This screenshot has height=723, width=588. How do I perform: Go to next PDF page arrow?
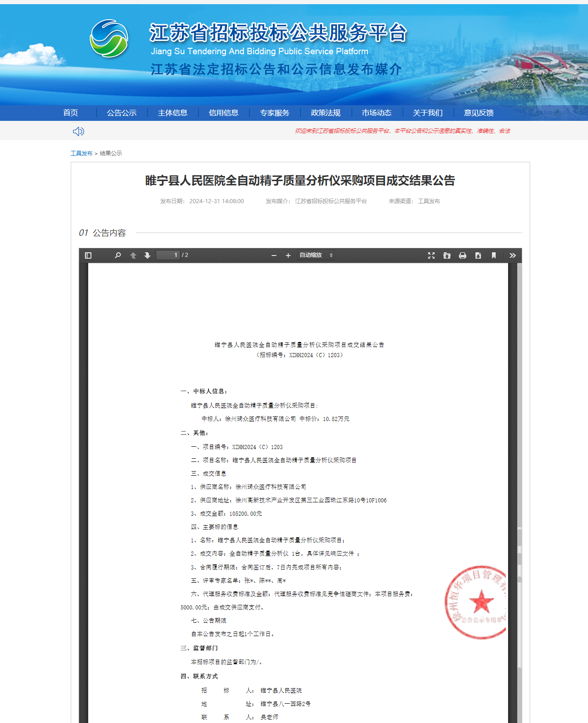click(147, 256)
